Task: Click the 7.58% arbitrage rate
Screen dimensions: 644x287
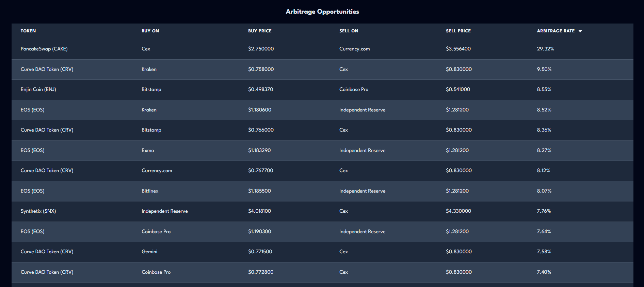Action: pyautogui.click(x=544, y=252)
